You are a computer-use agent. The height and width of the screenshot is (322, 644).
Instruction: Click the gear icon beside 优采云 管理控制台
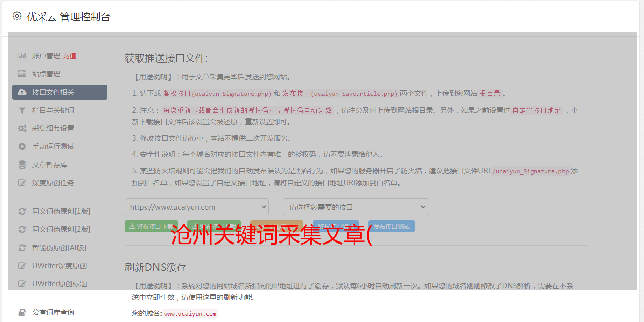click(x=17, y=16)
